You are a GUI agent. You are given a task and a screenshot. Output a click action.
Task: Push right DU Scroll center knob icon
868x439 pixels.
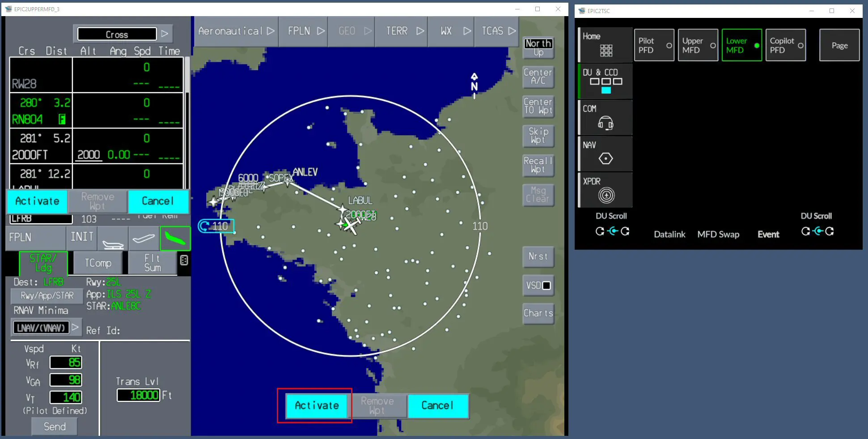click(818, 231)
